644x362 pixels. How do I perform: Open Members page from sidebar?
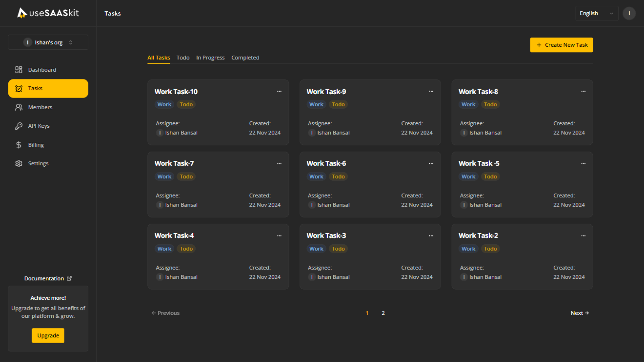tap(48, 107)
